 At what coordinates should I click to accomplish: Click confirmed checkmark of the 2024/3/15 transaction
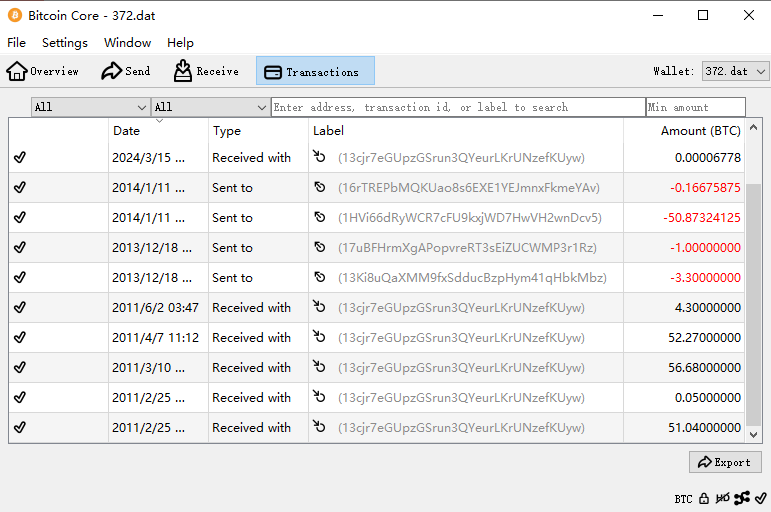[x=20, y=158]
